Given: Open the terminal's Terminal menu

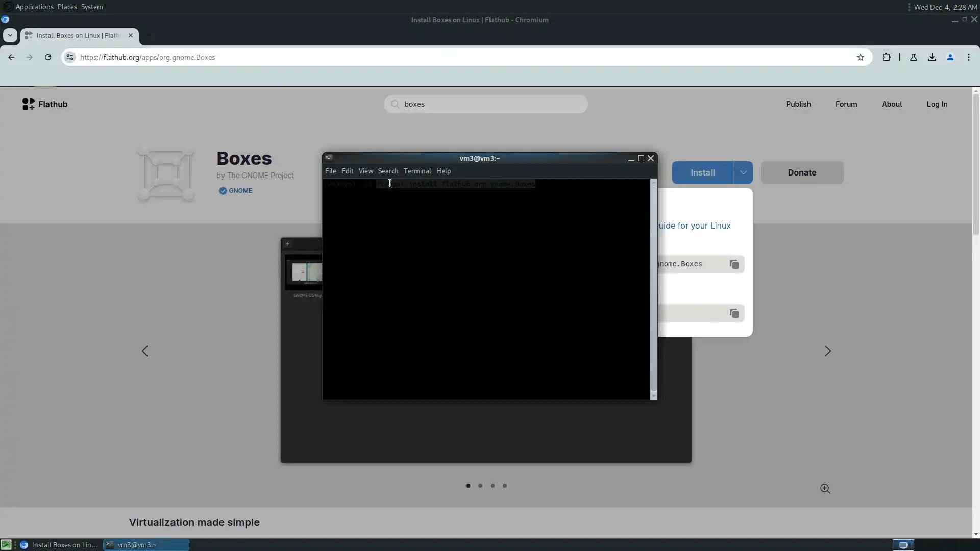Looking at the screenshot, I should (417, 171).
